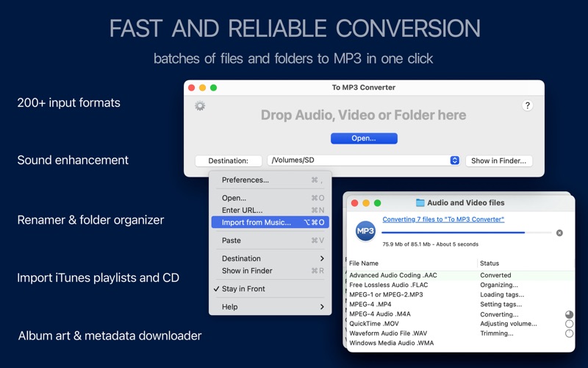Click the MP3 round logo icon
588x368 pixels.
[x=365, y=231]
